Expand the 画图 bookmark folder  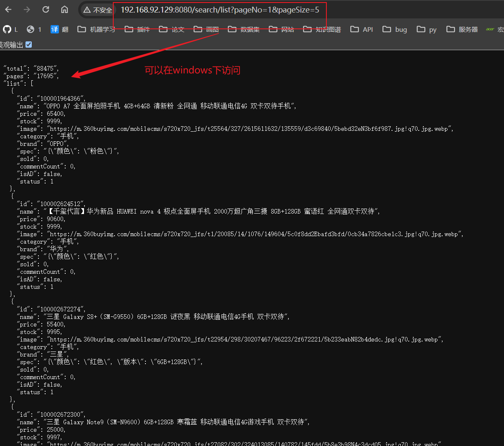tap(206, 29)
